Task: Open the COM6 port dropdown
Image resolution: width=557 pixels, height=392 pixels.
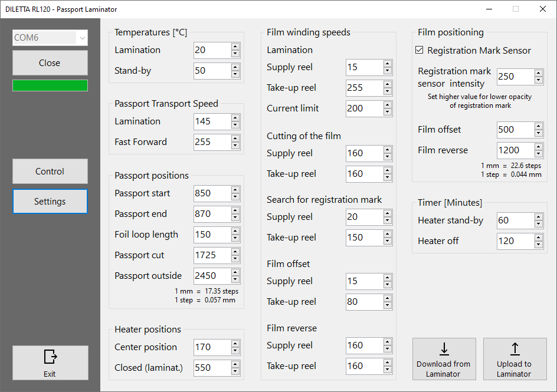Action: click(x=81, y=38)
